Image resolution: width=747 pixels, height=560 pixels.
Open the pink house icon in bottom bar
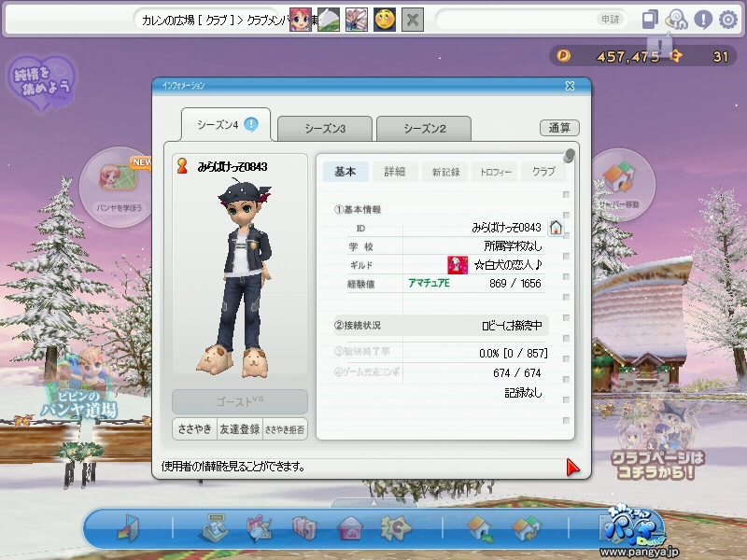click(x=350, y=528)
